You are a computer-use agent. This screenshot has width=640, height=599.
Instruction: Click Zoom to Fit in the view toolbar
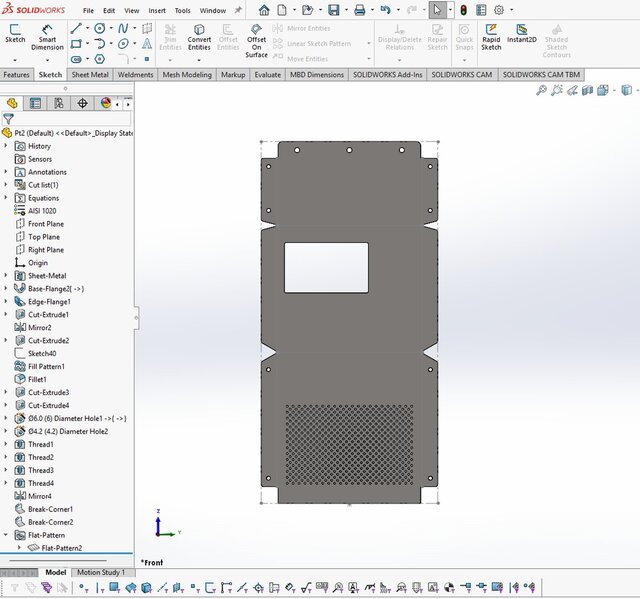click(541, 90)
